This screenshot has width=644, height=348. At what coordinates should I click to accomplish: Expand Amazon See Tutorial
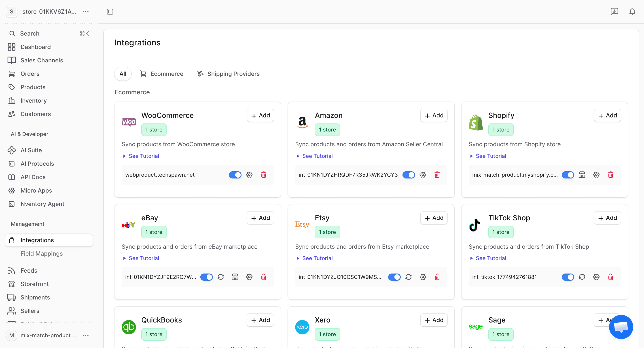pos(314,156)
